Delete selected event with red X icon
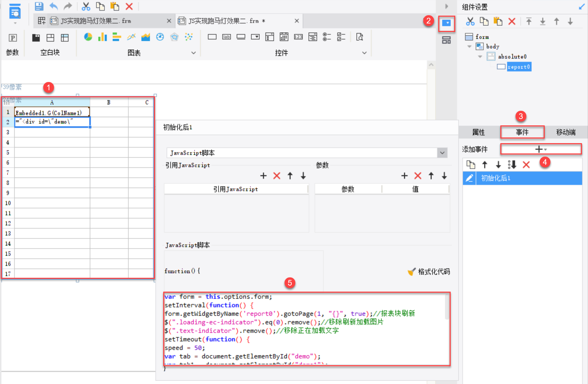588x384 pixels. (526, 164)
